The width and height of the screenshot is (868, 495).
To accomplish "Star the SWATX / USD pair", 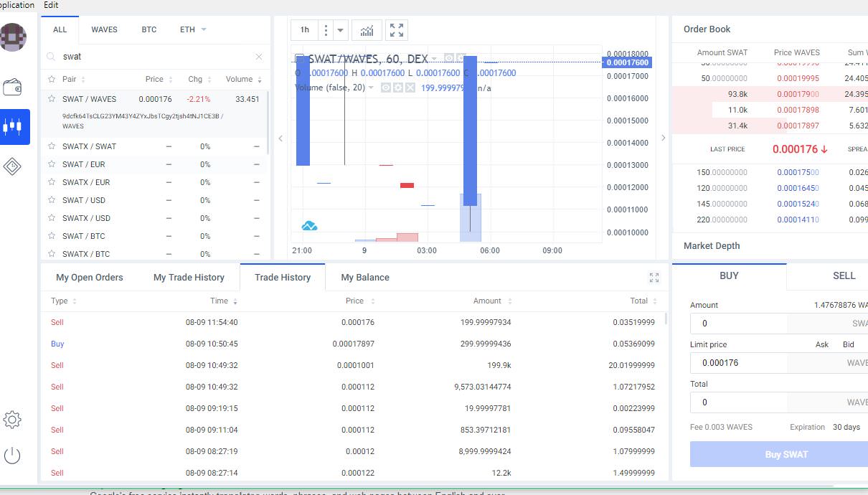I will click(52, 218).
